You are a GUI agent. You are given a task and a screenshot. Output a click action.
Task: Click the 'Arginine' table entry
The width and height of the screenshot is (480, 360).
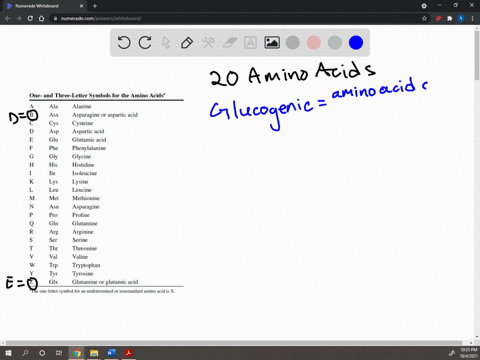(83, 232)
